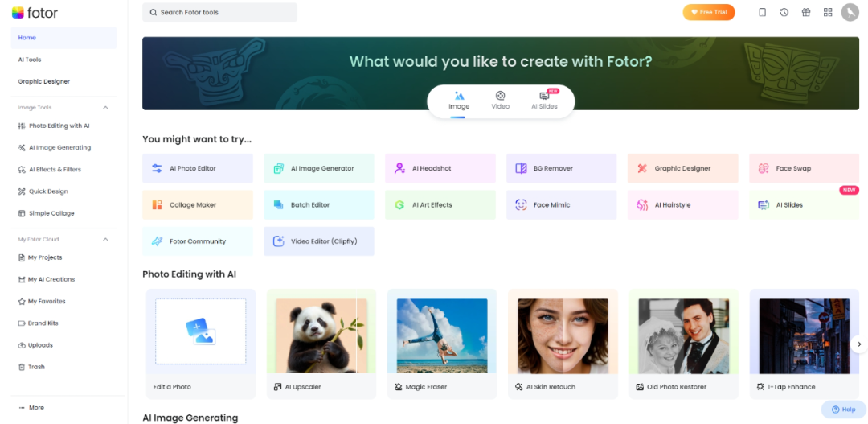Click the Uploads cloud icon
The image size is (868, 424).
(x=22, y=345)
